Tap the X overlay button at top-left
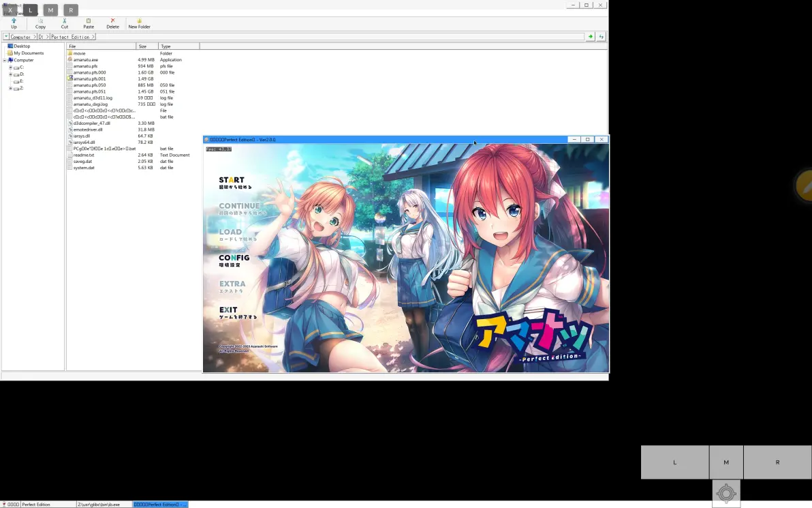 [x=10, y=10]
